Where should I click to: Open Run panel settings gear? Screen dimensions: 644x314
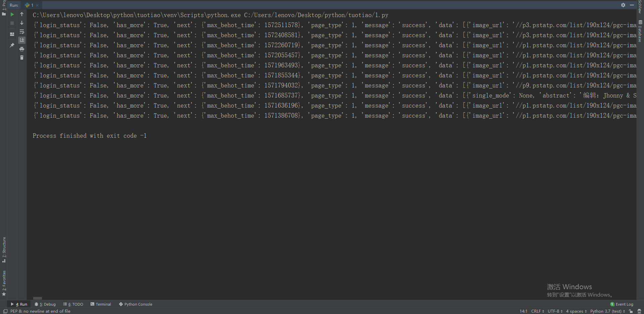pos(623,5)
